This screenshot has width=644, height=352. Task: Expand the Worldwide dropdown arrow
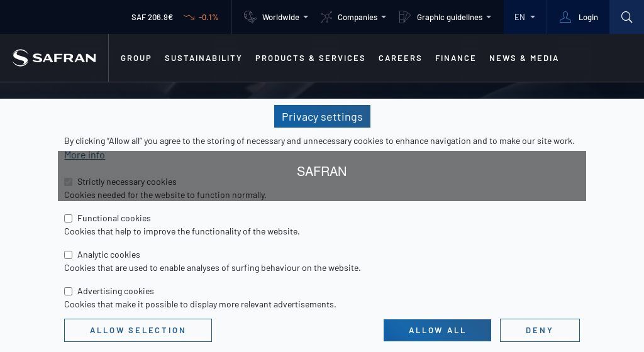[306, 17]
